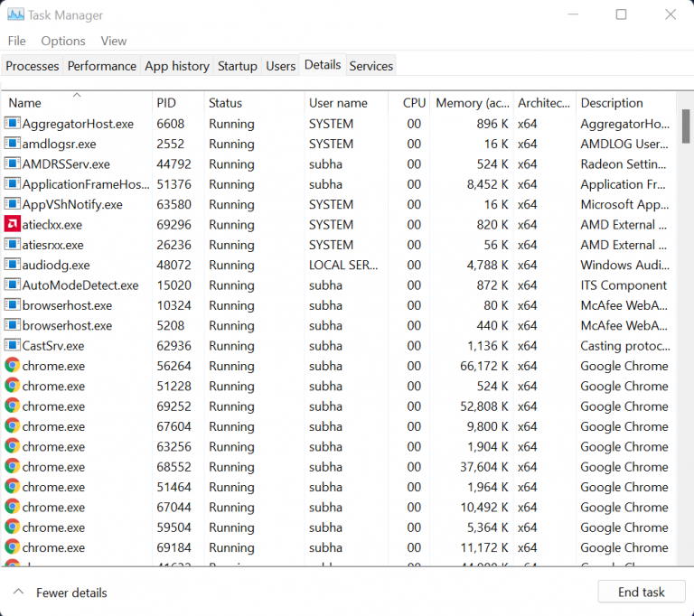Click the ITS Component description
The width and height of the screenshot is (694, 616).
click(624, 285)
